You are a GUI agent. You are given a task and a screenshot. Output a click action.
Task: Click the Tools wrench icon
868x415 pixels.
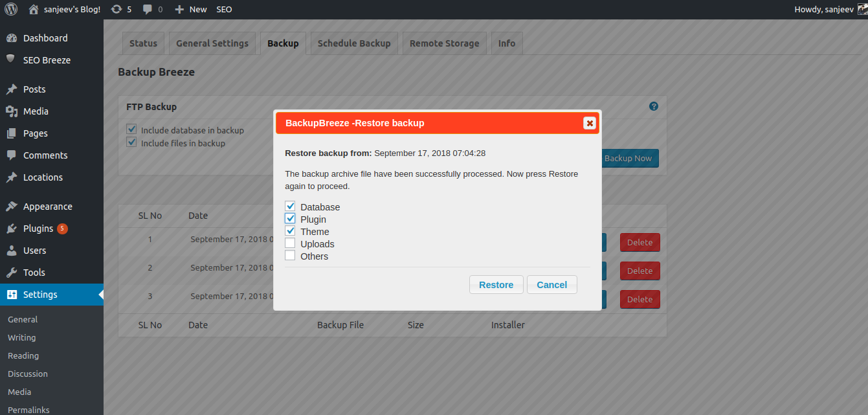pos(11,273)
